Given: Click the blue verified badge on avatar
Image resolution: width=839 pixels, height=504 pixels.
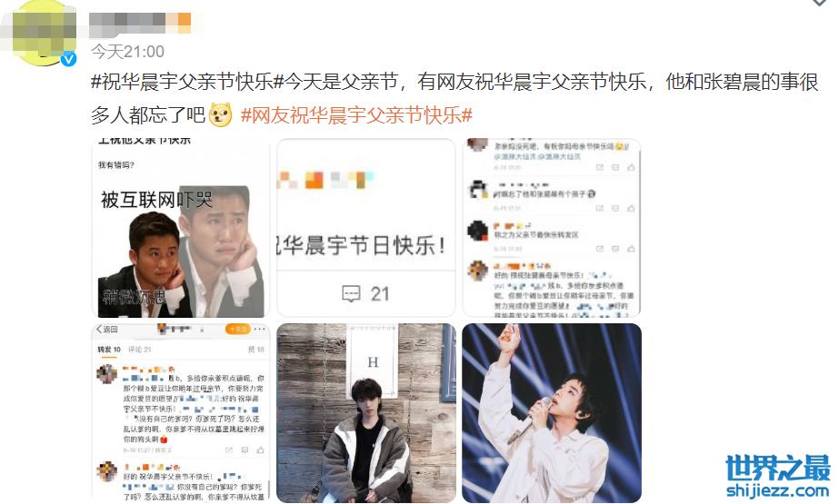Looking at the screenshot, I should pos(68,59).
